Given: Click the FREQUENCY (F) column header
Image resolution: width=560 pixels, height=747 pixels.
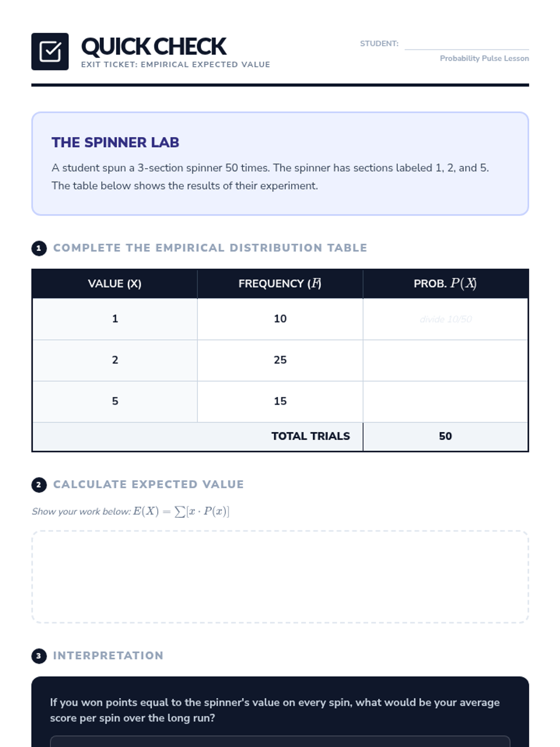Looking at the screenshot, I should [x=280, y=284].
